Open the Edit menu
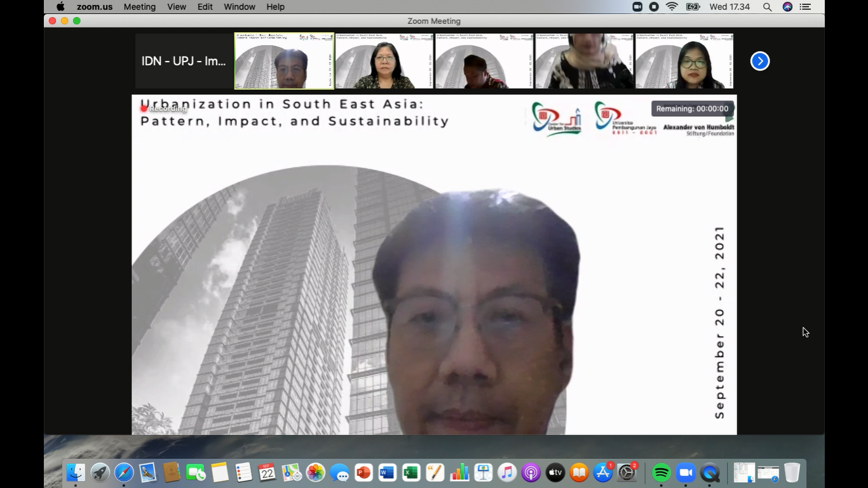The image size is (868, 488). coord(205,6)
